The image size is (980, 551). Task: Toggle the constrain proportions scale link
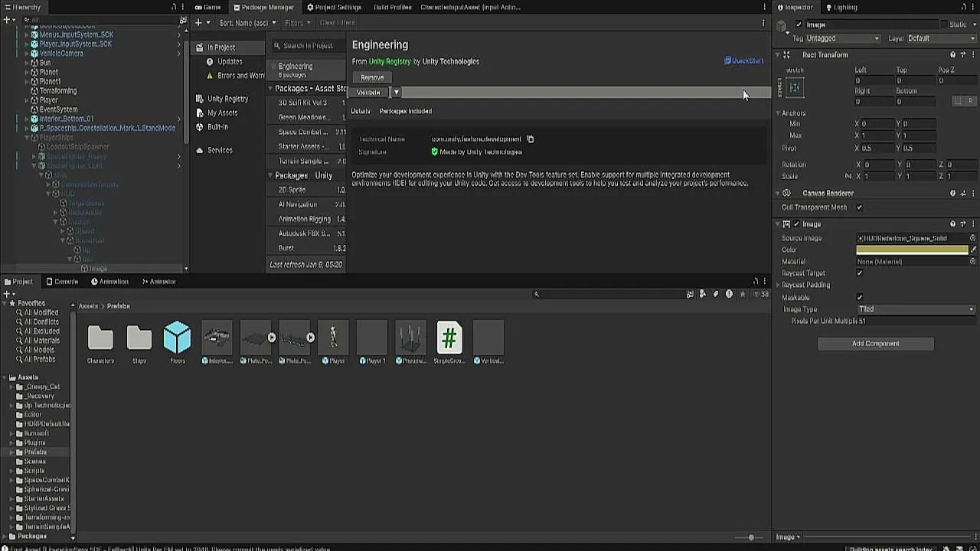click(x=848, y=176)
